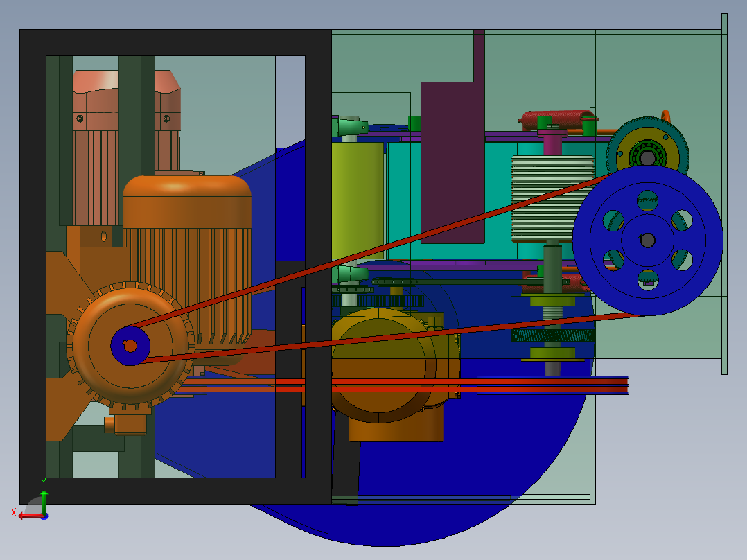Image resolution: width=747 pixels, height=560 pixels.
Task: Click the green Y axis arrow of the triad
Action: [44, 500]
